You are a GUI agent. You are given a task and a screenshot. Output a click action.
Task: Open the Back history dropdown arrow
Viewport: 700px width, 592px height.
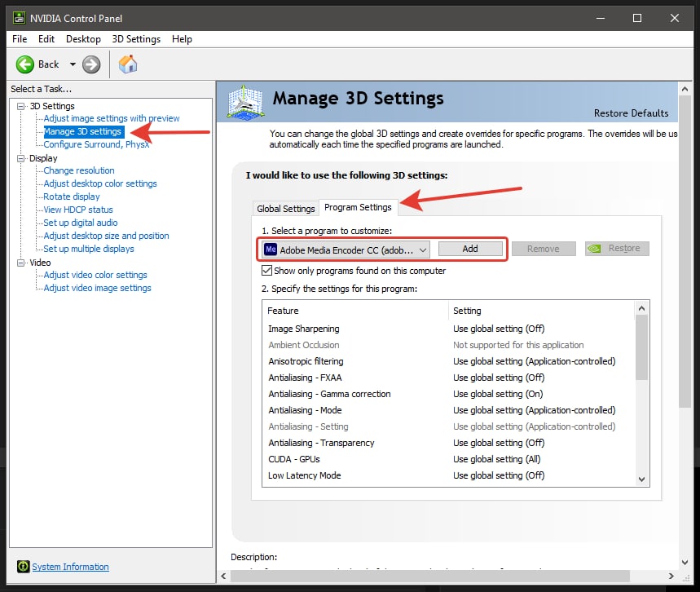point(73,64)
